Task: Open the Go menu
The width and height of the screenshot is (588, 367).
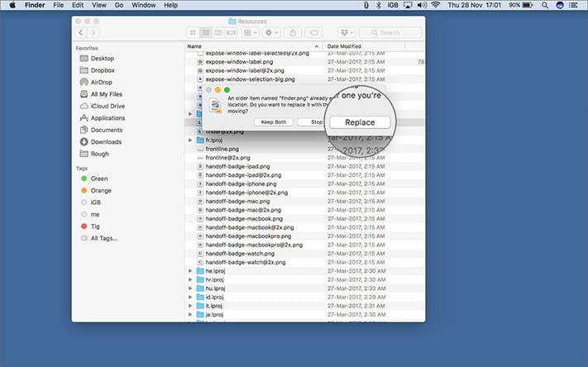Action: pos(119,5)
